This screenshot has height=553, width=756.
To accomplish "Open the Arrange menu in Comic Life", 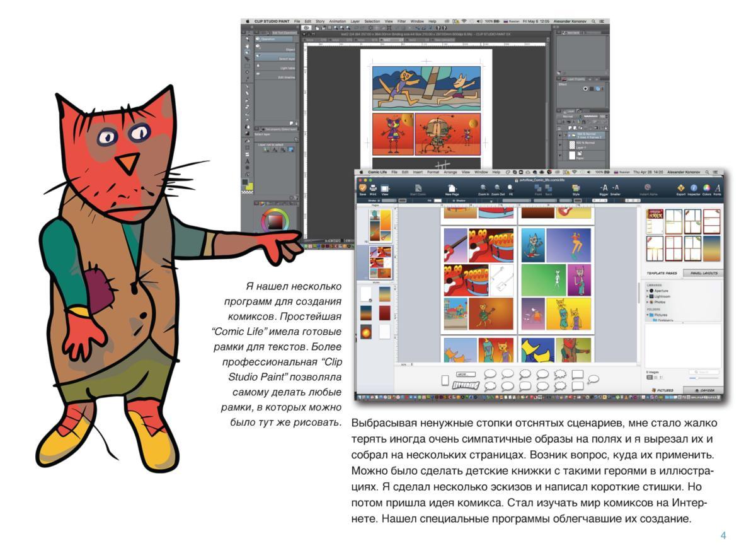I will 450,172.
